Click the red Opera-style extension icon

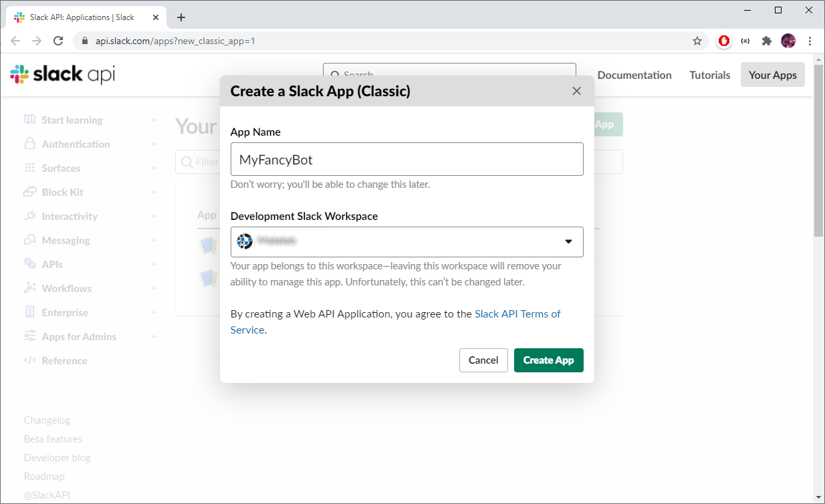724,41
